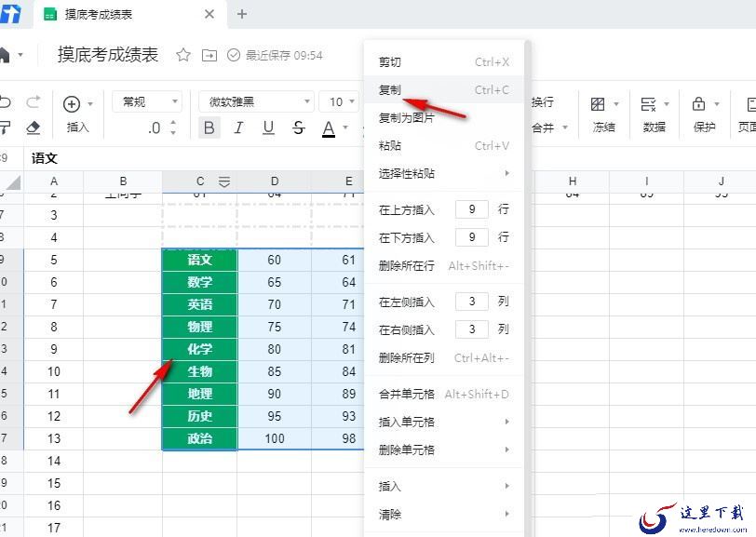The height and width of the screenshot is (537, 756).
Task: Select 粘贴 in context menu
Action: click(443, 145)
